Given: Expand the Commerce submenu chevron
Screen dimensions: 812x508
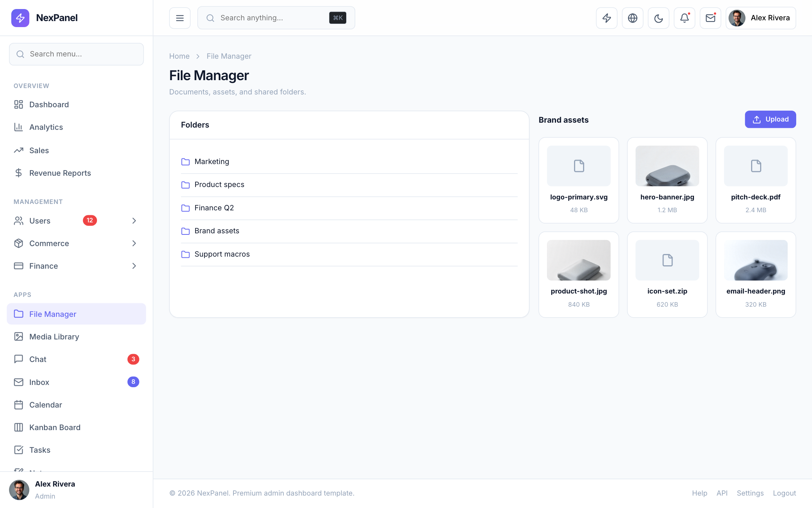Looking at the screenshot, I should pyautogui.click(x=134, y=243).
